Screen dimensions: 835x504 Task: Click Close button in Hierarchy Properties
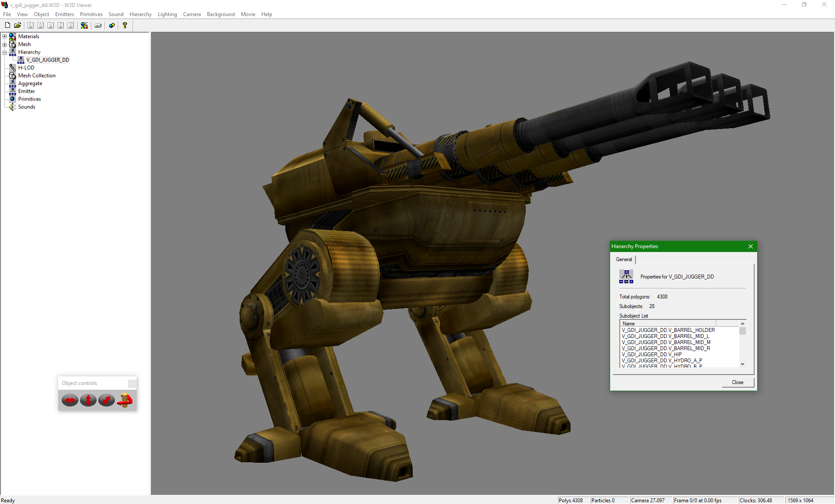pos(738,382)
